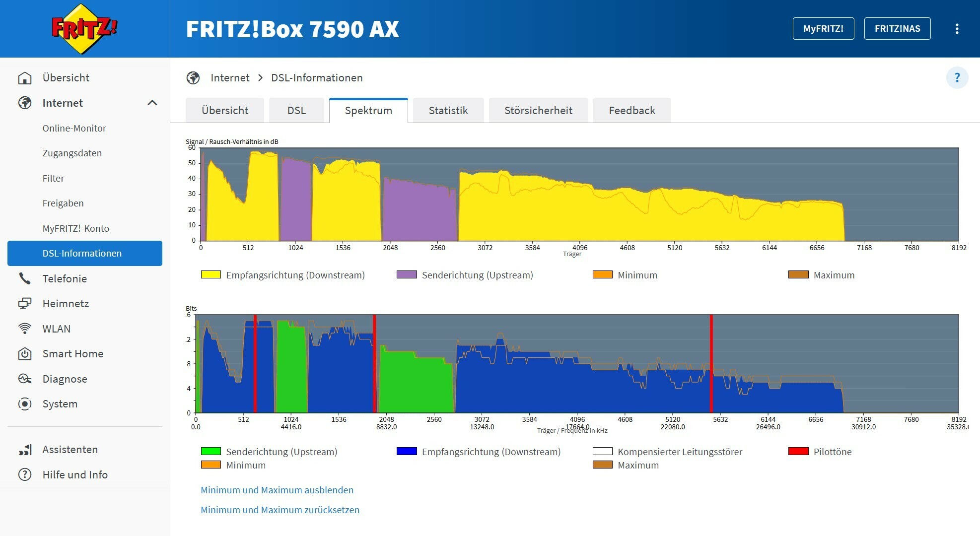
Task: Click the red pilot tone near carrier 5632
Action: point(711,363)
